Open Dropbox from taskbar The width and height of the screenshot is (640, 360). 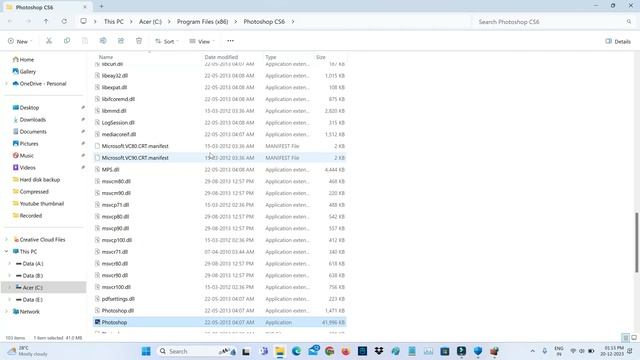tap(379, 351)
